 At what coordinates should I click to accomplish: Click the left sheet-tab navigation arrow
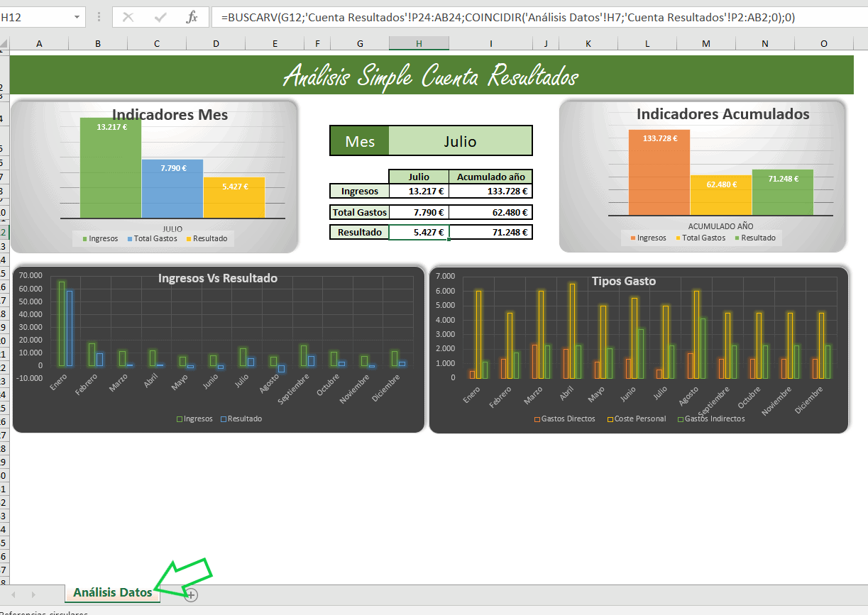13,594
